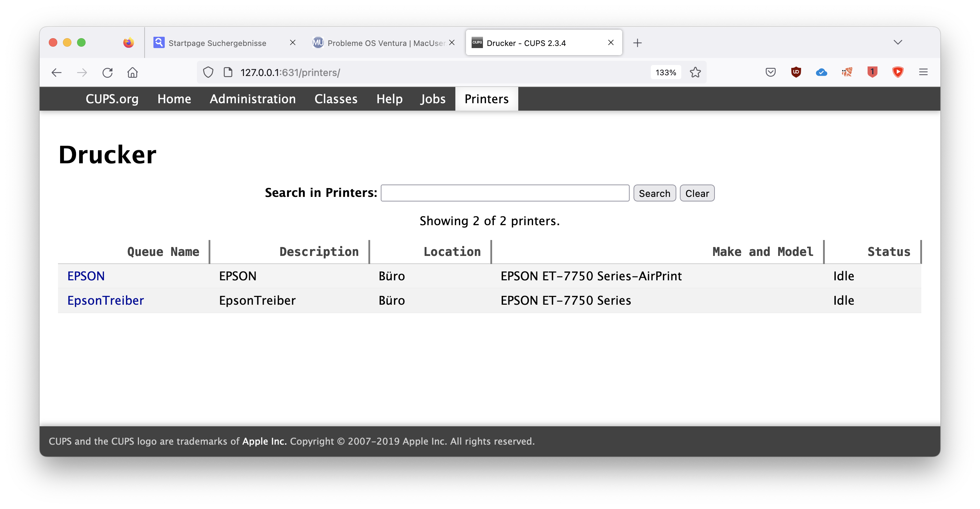Image resolution: width=980 pixels, height=509 pixels.
Task: Close the Probleme OS Ventura tab
Action: point(451,43)
